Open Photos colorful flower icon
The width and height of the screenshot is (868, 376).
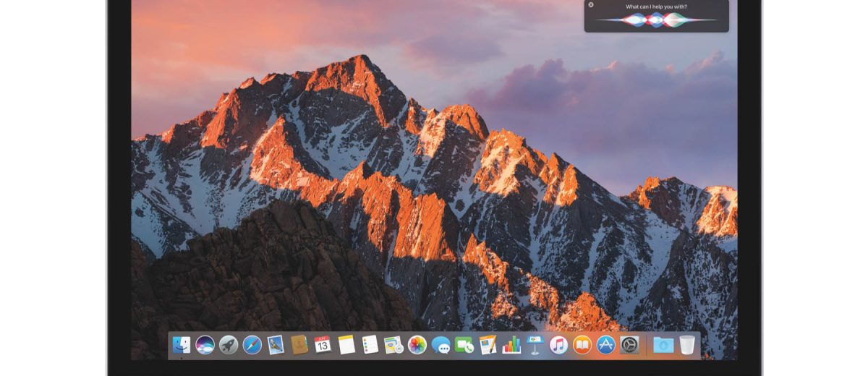[417, 345]
